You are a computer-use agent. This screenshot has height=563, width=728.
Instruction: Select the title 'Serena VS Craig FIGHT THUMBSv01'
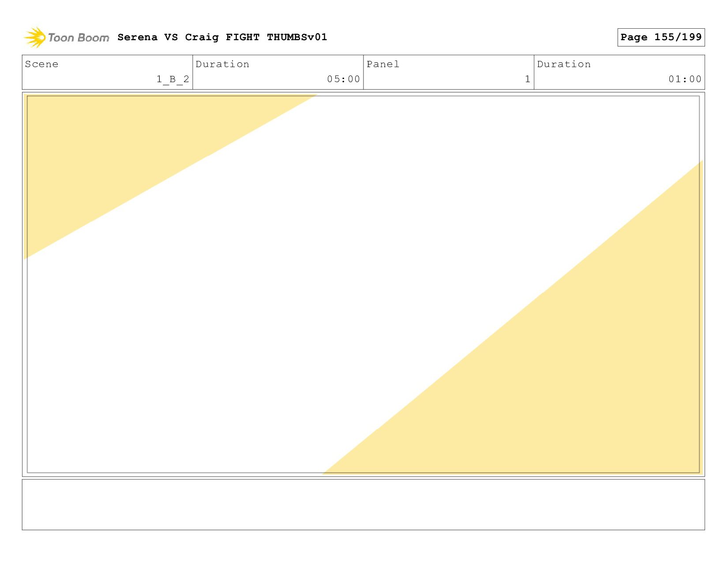[x=222, y=37]
